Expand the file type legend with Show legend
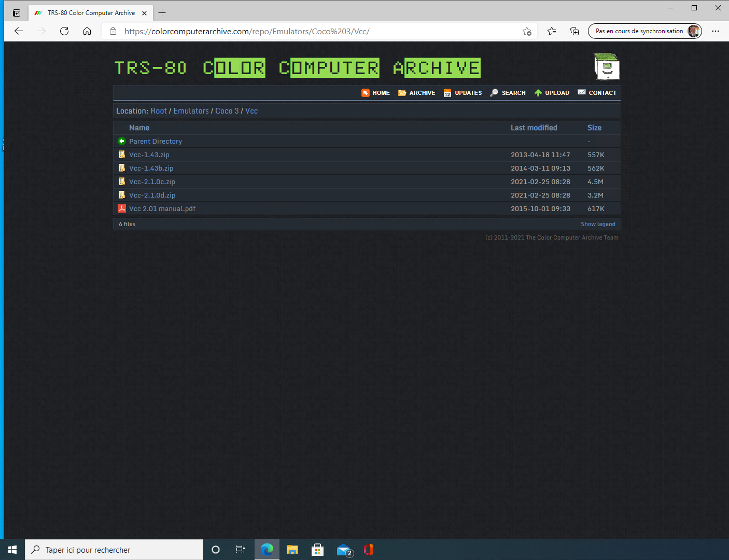The height and width of the screenshot is (560, 729). coord(598,224)
